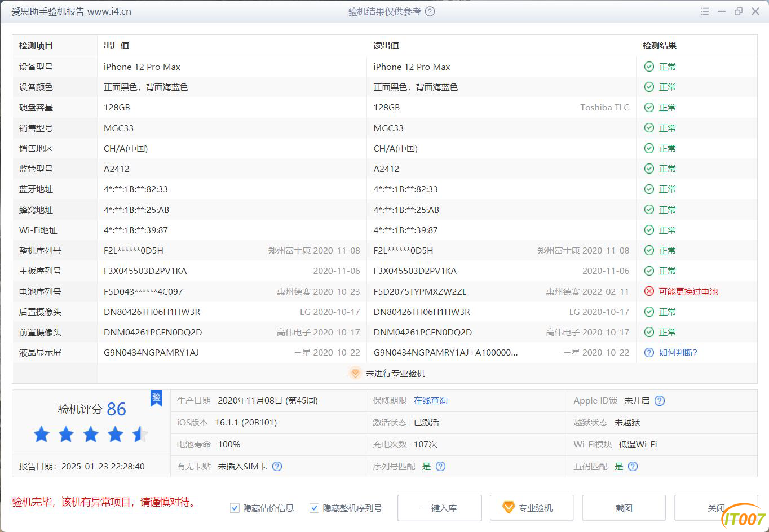Click the green check icon in 后置摄像头 row
Viewport: 769px width, 532px height.
pyautogui.click(x=649, y=312)
